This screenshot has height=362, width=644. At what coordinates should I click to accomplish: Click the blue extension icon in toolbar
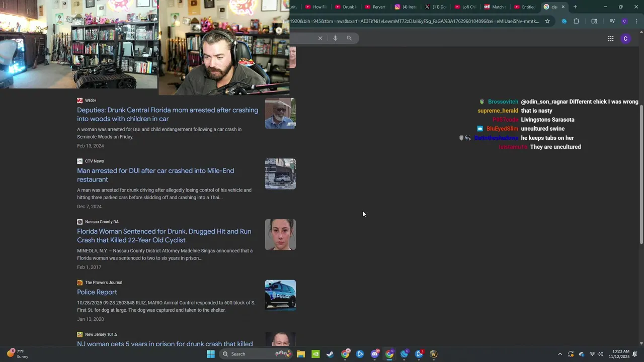[564, 21]
